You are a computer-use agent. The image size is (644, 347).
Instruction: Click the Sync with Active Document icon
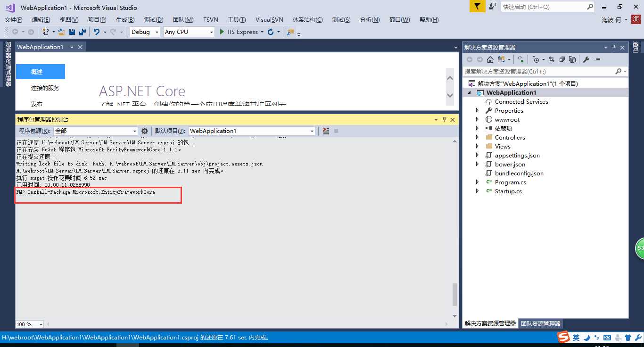(551, 59)
